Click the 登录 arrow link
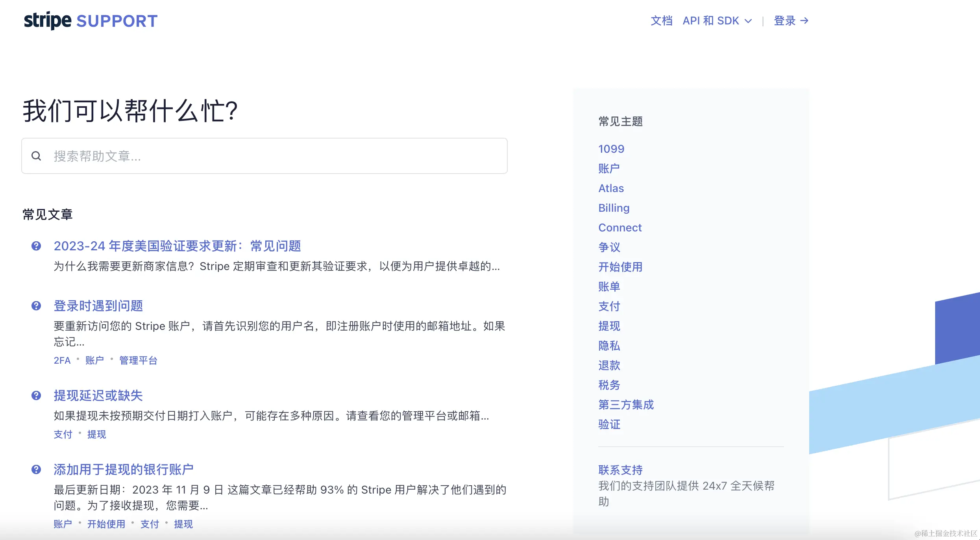The image size is (980, 540). pos(791,20)
